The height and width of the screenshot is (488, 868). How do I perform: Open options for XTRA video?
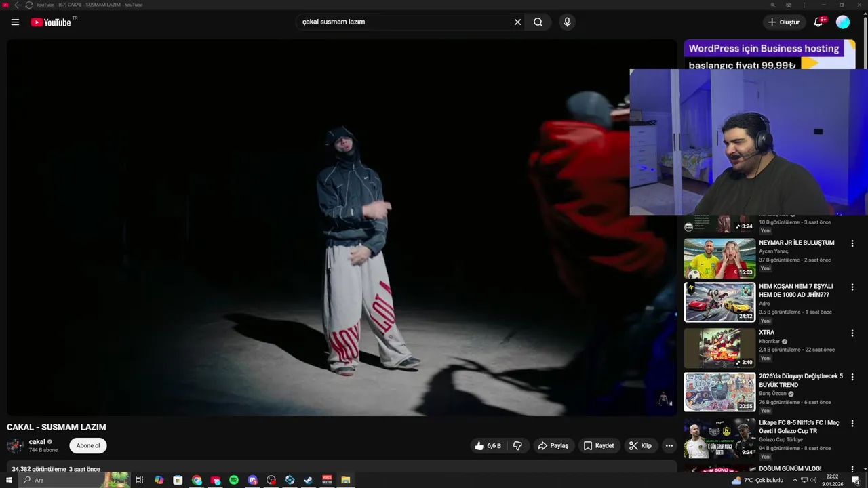click(x=852, y=333)
